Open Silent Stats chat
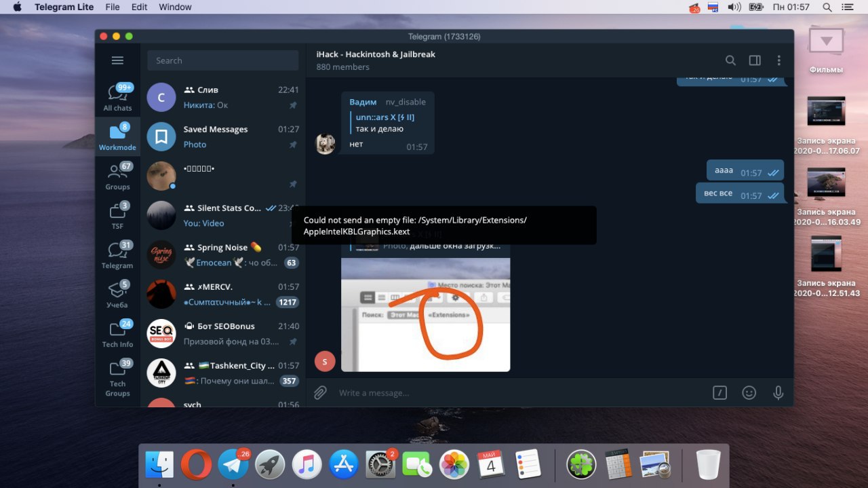868x488 pixels. click(x=223, y=216)
